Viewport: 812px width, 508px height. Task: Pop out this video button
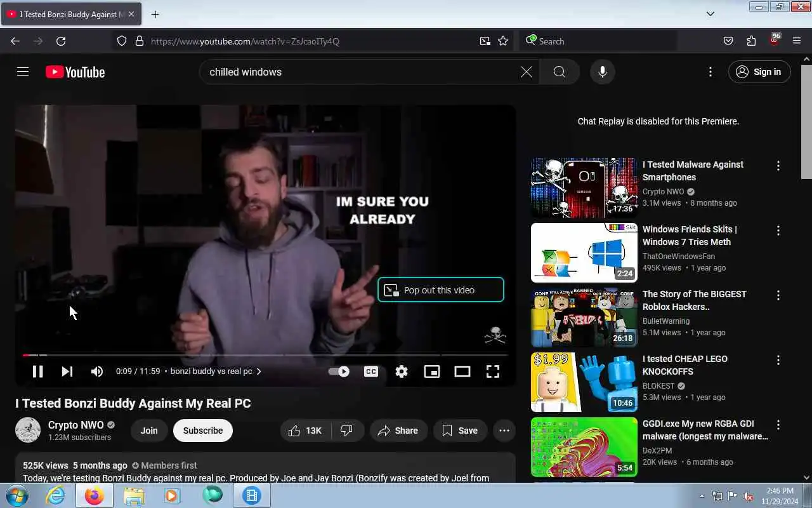tap(441, 290)
